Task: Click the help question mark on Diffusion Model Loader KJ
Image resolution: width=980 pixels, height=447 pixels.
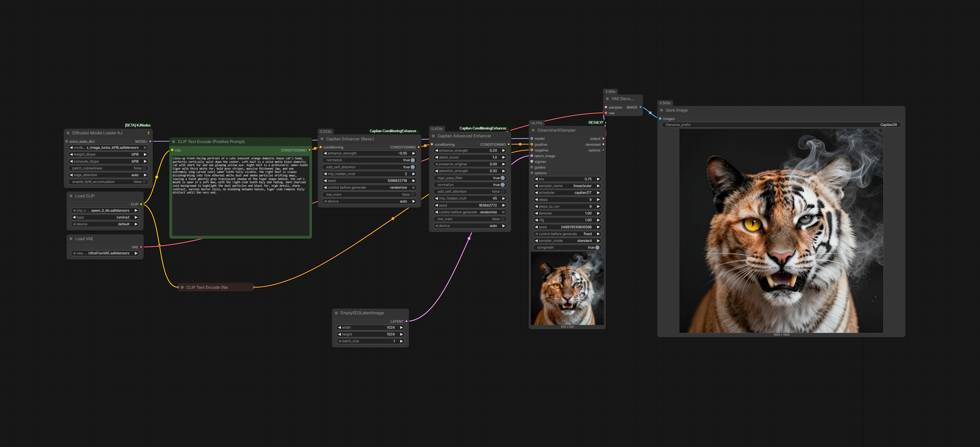Action: pyautogui.click(x=148, y=133)
